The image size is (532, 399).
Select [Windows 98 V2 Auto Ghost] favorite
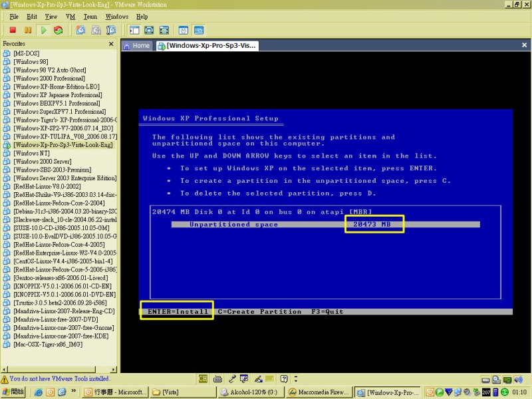[49, 70]
